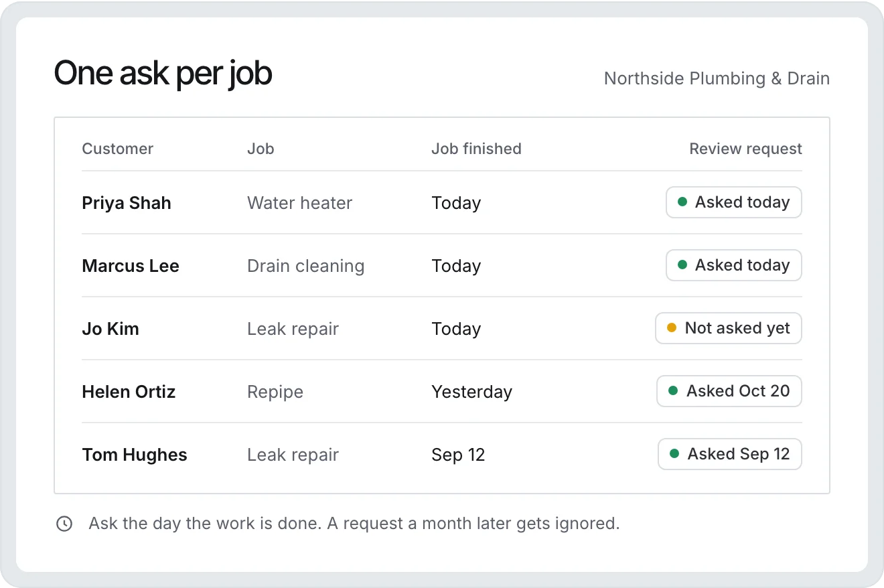The height and width of the screenshot is (588, 884).
Task: Click the "One ask per job" heading
Action: click(163, 74)
